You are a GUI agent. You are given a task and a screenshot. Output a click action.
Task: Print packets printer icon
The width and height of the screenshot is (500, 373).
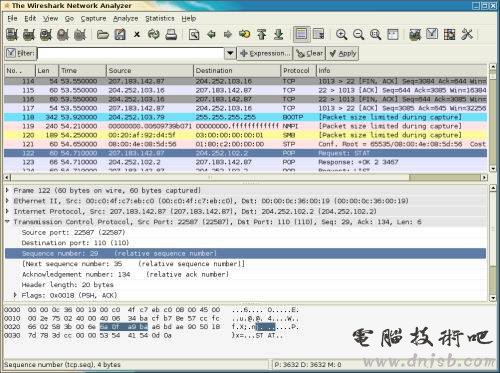pos(171,34)
